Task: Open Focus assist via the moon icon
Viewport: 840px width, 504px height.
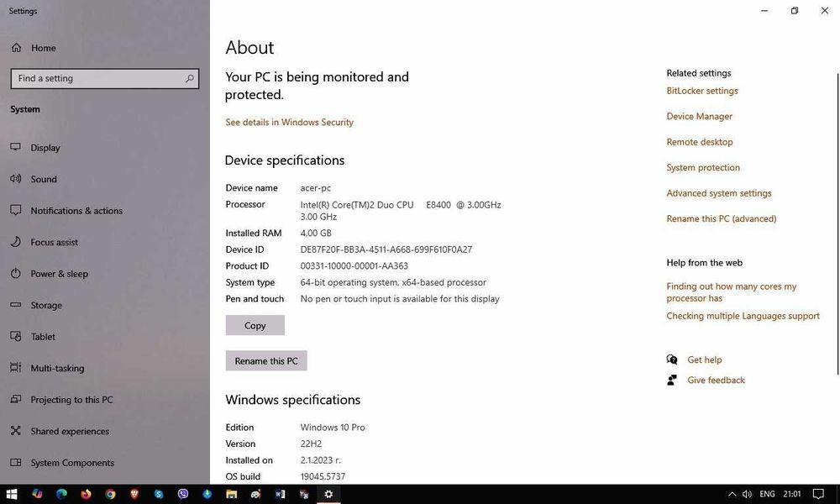Action: tap(16, 242)
